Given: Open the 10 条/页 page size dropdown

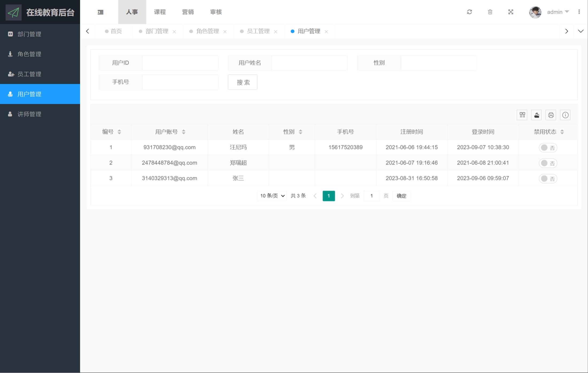Looking at the screenshot, I should point(272,196).
